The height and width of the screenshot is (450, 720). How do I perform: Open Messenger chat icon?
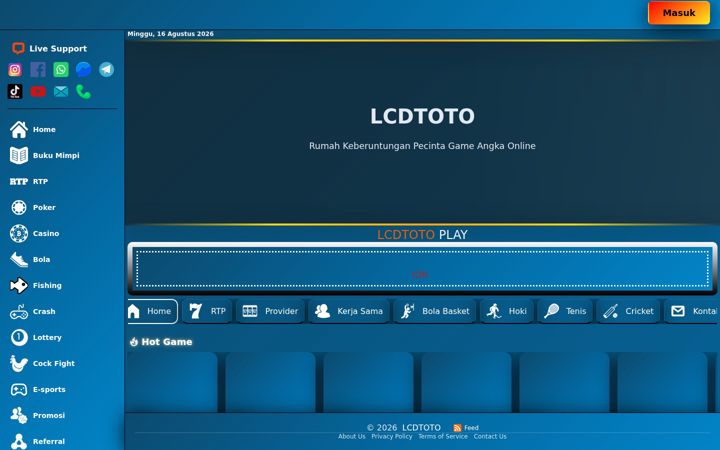83,69
